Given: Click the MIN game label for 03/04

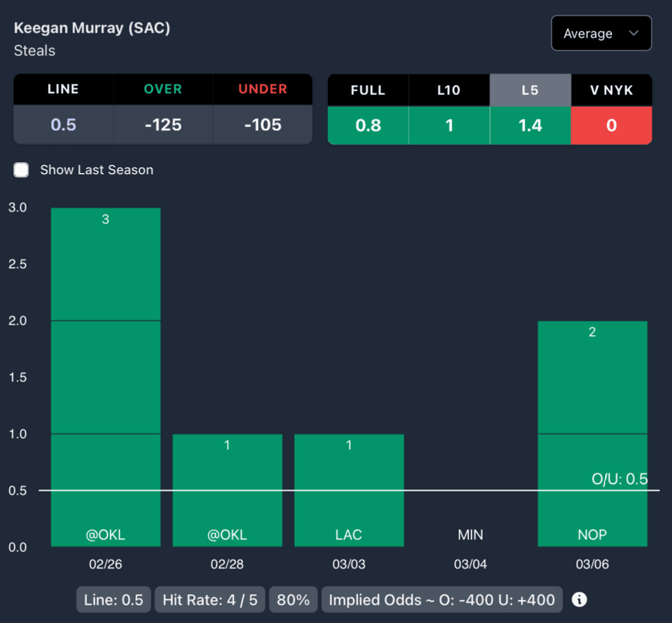Looking at the screenshot, I should [x=471, y=535].
